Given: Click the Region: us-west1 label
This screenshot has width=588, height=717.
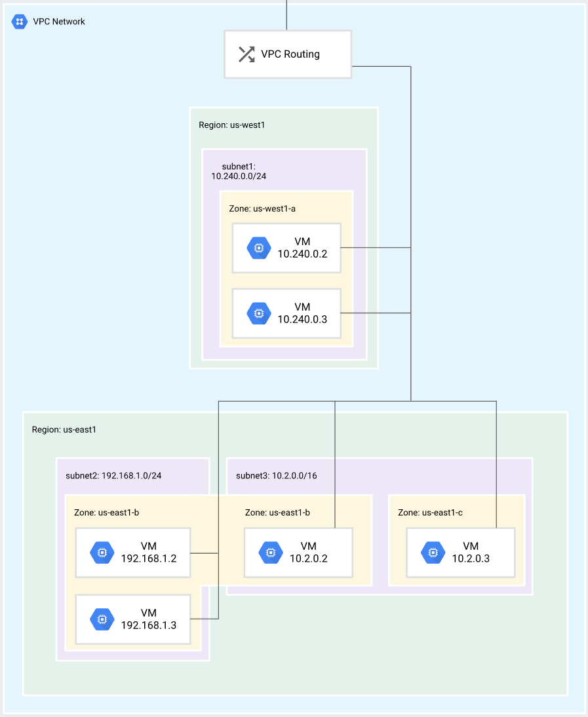Looking at the screenshot, I should point(232,125).
